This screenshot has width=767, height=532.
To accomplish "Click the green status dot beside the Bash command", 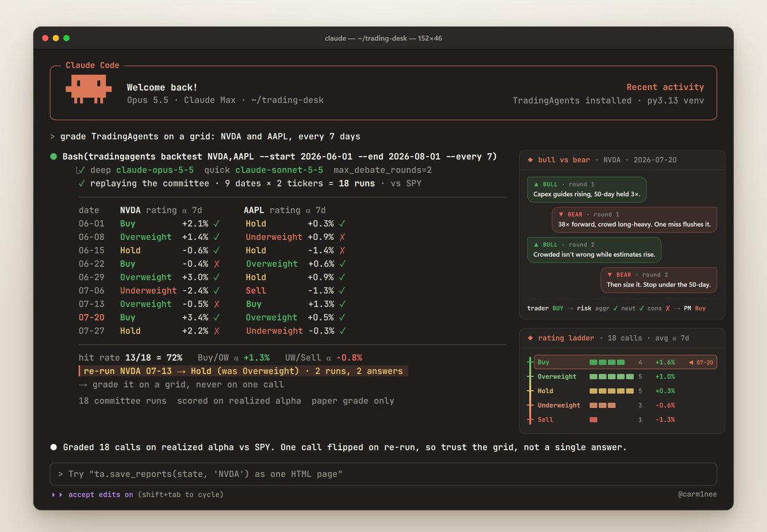I will click(x=54, y=156).
